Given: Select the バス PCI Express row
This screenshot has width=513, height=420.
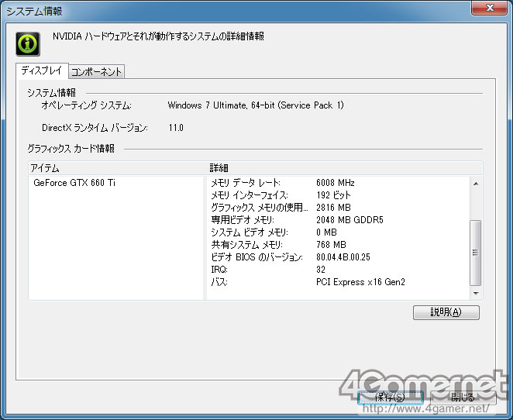Looking at the screenshot, I should 339,282.
